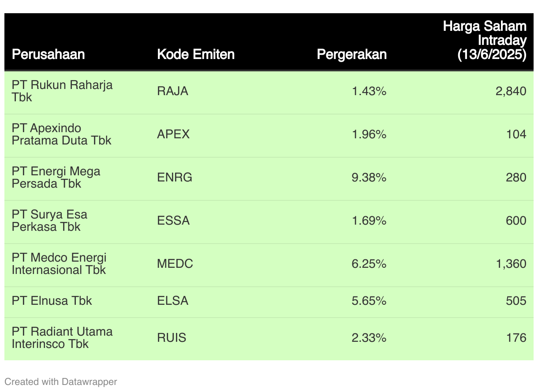Click the Perusahaan column header
538x392 pixels.
[x=48, y=54]
